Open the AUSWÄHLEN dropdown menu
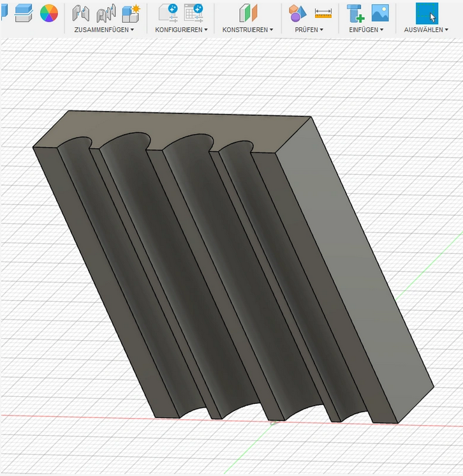 tap(425, 30)
